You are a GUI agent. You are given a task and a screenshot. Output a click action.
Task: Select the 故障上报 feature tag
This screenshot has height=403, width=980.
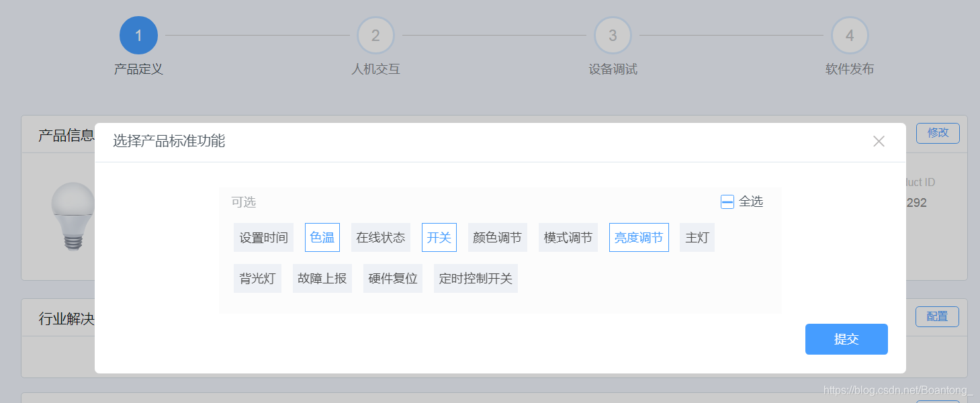click(x=322, y=278)
